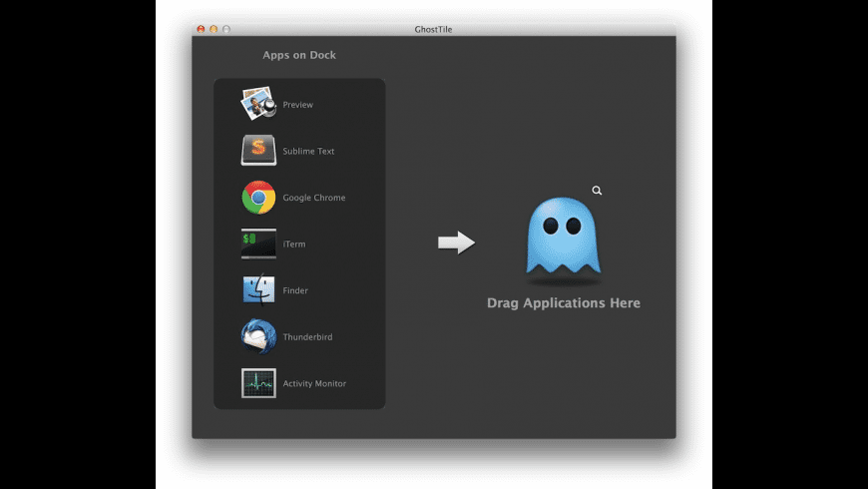Image resolution: width=868 pixels, height=489 pixels.
Task: Pick the iTerm terminal icon
Action: (x=258, y=244)
